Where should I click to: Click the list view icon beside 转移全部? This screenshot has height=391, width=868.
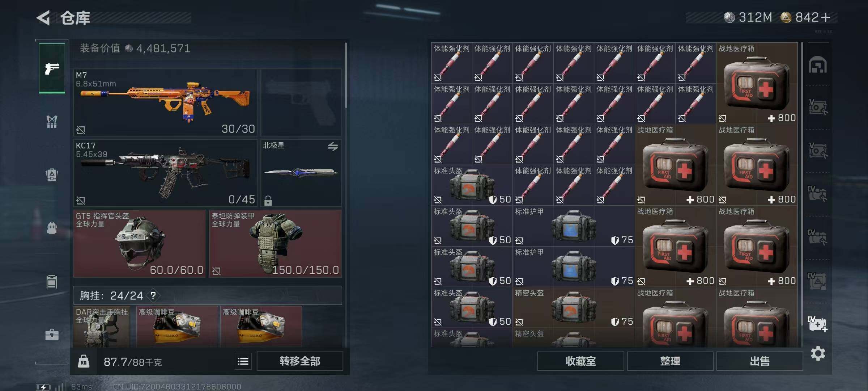(243, 361)
